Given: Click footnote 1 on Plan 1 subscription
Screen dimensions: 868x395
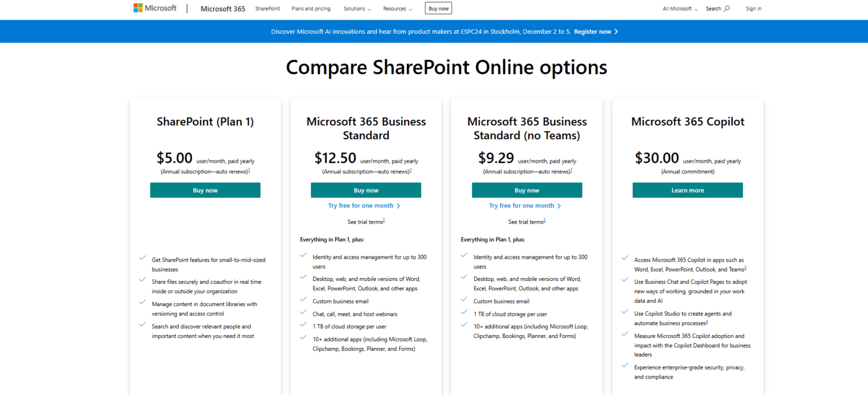Looking at the screenshot, I should 249,169.
